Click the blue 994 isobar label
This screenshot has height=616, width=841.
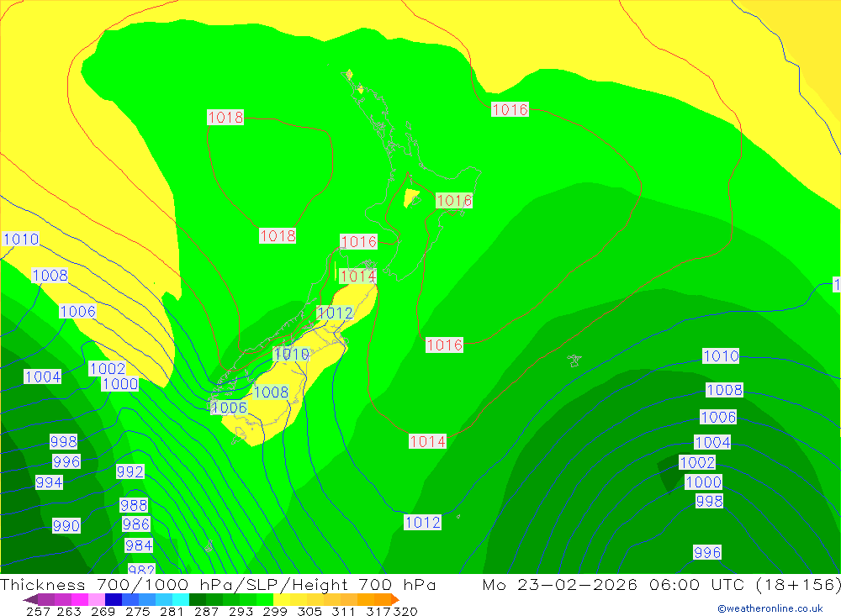point(49,482)
